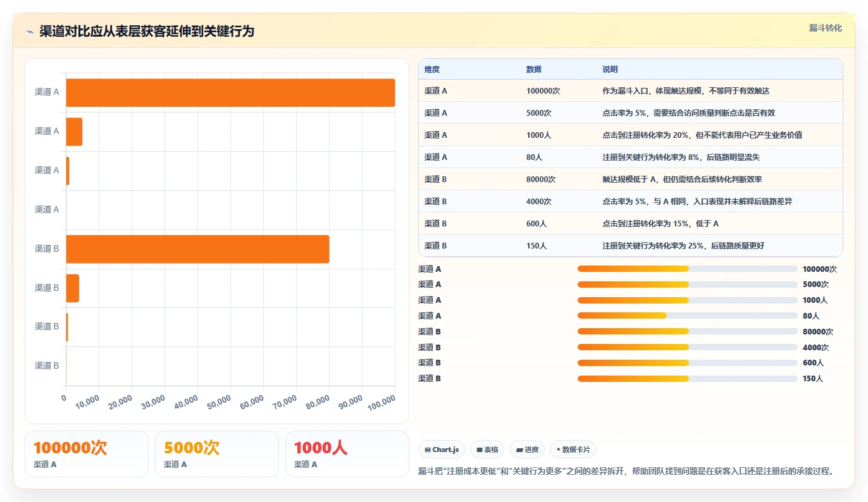Click table cell 100000次
This screenshot has width=868, height=502.
[x=543, y=91]
